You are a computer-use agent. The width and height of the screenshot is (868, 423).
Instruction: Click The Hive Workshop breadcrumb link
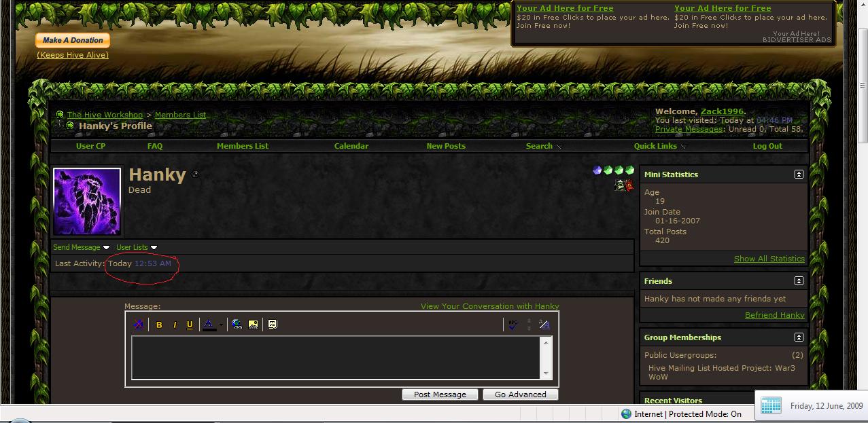[x=105, y=115]
